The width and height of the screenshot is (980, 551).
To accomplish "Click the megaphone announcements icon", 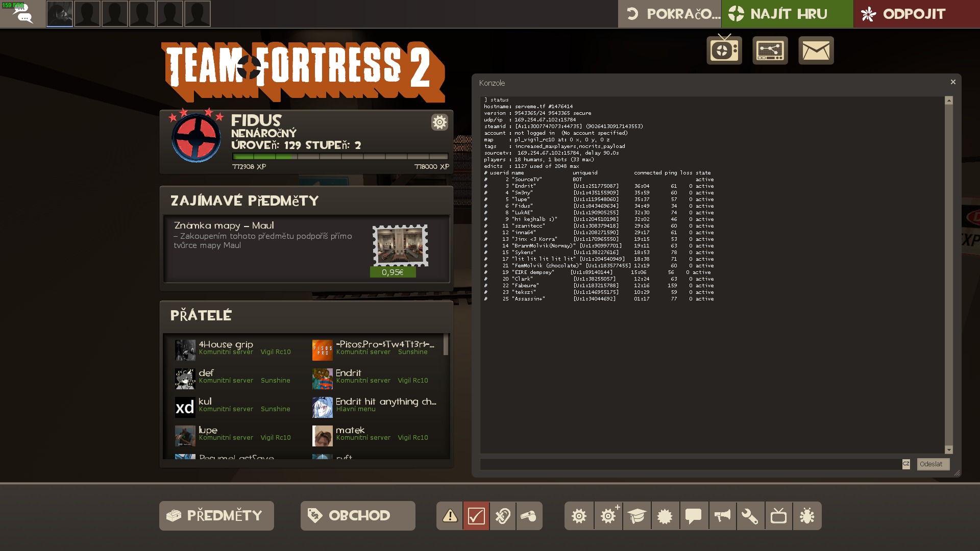I will tap(722, 516).
